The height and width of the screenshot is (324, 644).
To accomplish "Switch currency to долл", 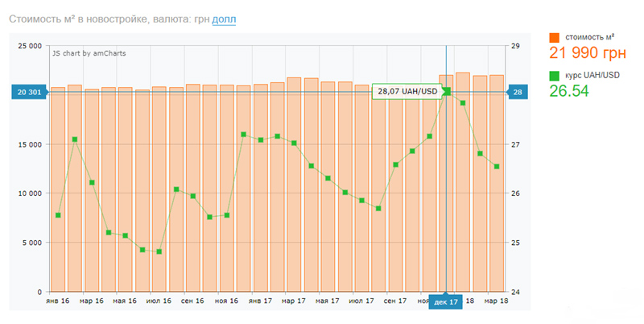I will tap(225, 19).
